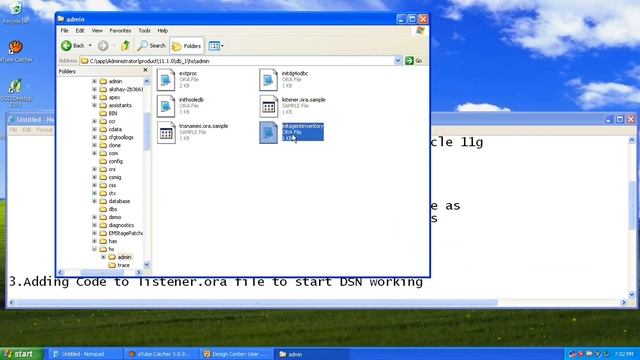Click the Back arrow icon
The width and height of the screenshot is (640, 360).
(66, 46)
